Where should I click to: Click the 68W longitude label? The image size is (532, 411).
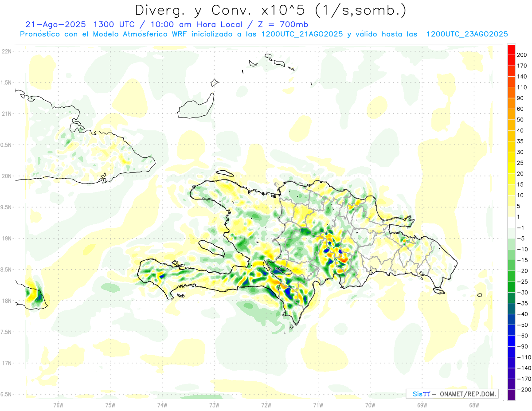click(x=474, y=405)
